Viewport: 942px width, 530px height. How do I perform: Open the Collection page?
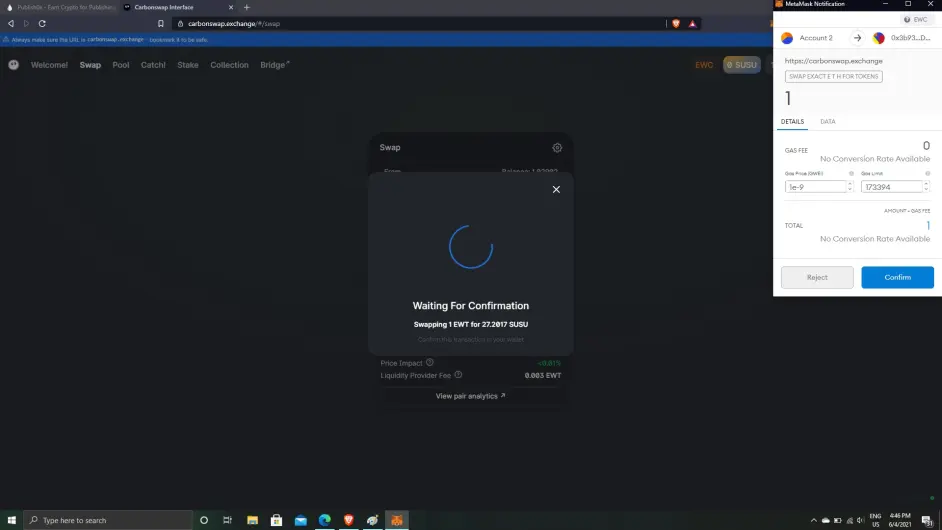pos(229,65)
